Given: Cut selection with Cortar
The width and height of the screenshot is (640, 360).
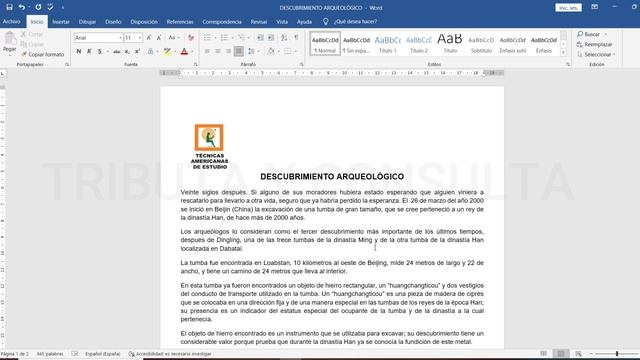Looking at the screenshot, I should click(x=32, y=34).
